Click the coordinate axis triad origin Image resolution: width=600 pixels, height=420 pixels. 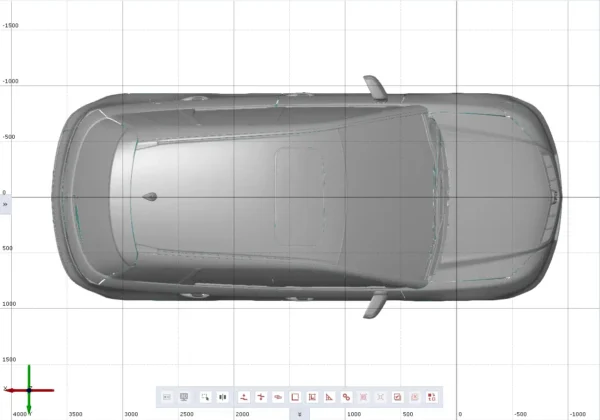29,390
